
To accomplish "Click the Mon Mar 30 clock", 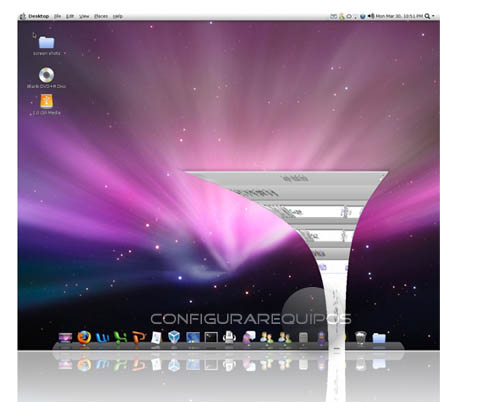I will [x=399, y=16].
